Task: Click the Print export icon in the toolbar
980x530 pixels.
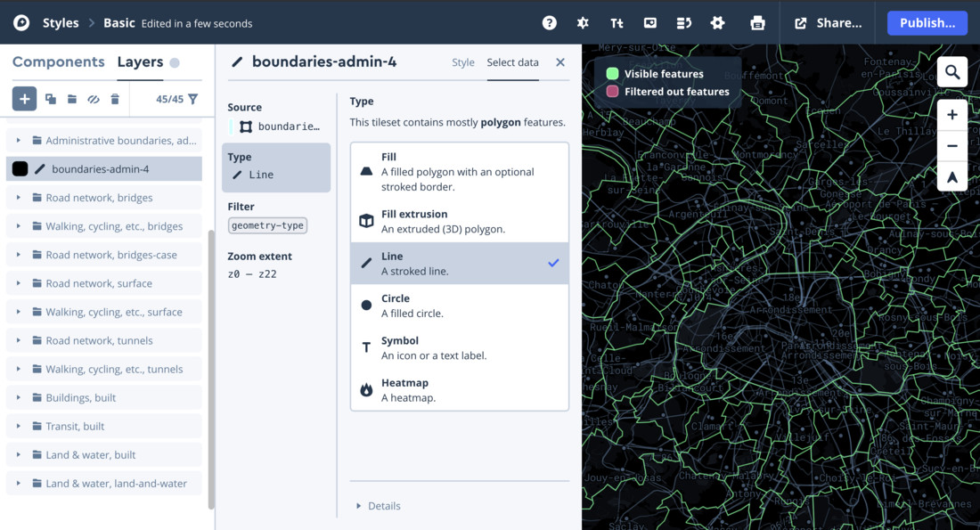Action: [757, 22]
